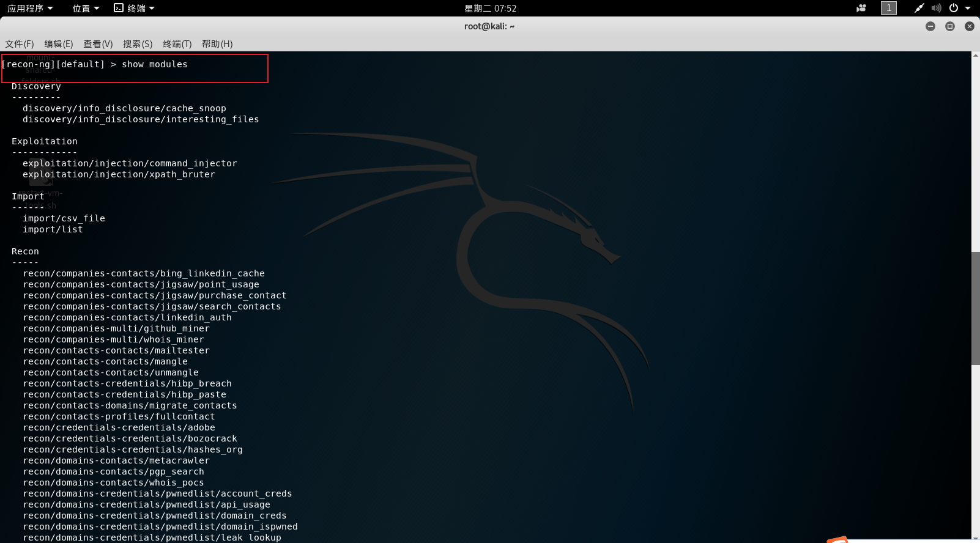Click recon/credentials-credentials/hashes_org line

tap(133, 449)
